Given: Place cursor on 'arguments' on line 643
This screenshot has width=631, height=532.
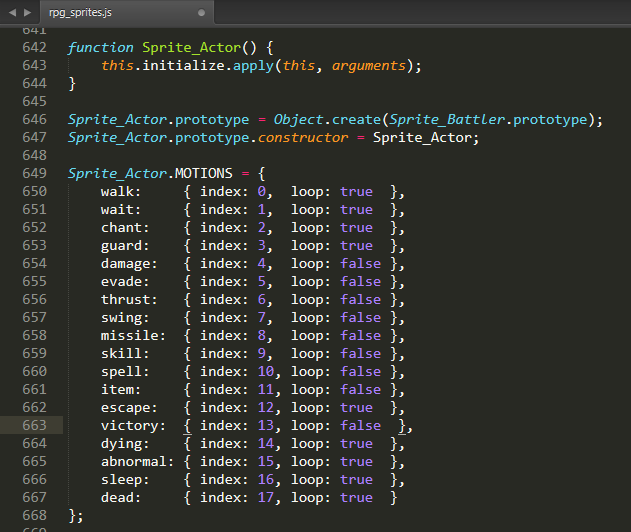Looking at the screenshot, I should coord(369,66).
